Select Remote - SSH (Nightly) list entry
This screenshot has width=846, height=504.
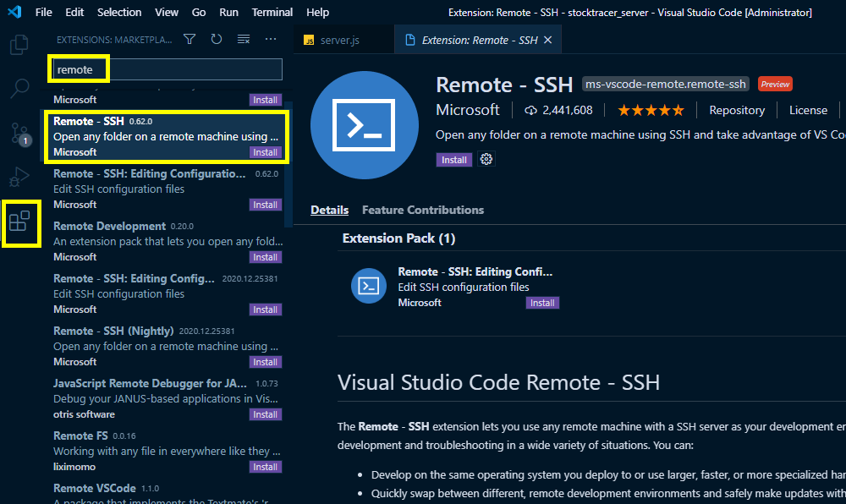click(x=168, y=346)
